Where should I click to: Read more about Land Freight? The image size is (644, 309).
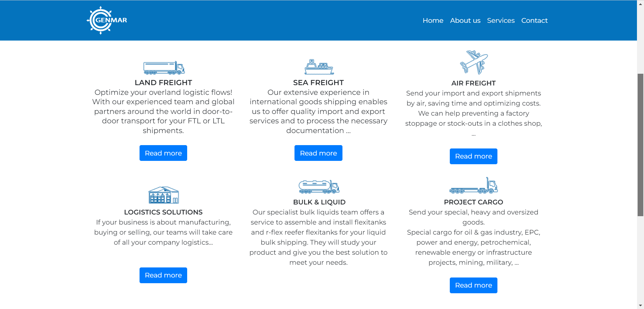coord(163,153)
